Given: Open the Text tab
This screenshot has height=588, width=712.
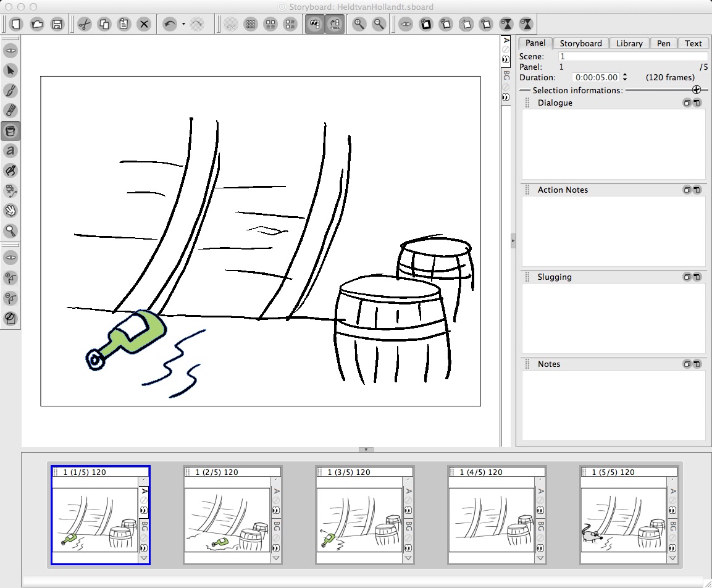Looking at the screenshot, I should pyautogui.click(x=693, y=43).
